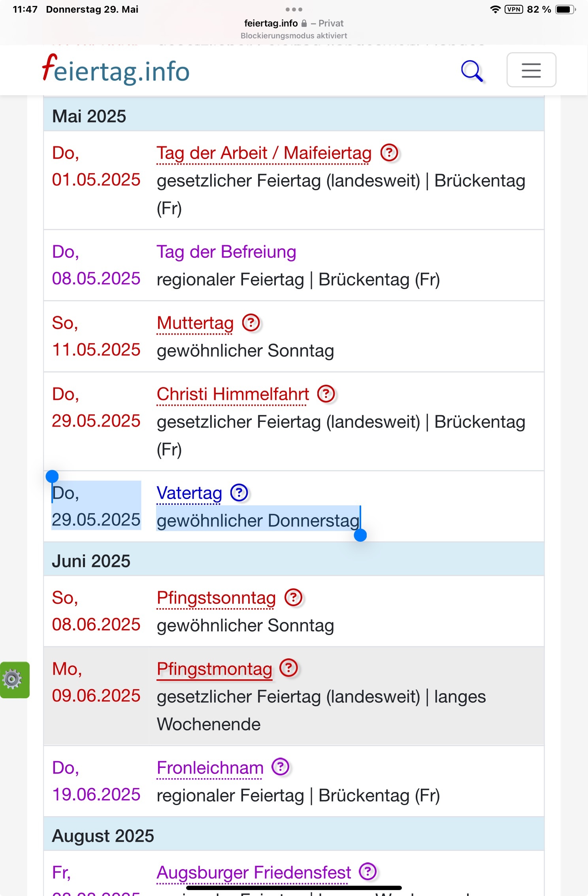Viewport: 588px width, 896px height.
Task: Show Pfingstmontag help question icon
Action: click(x=289, y=669)
